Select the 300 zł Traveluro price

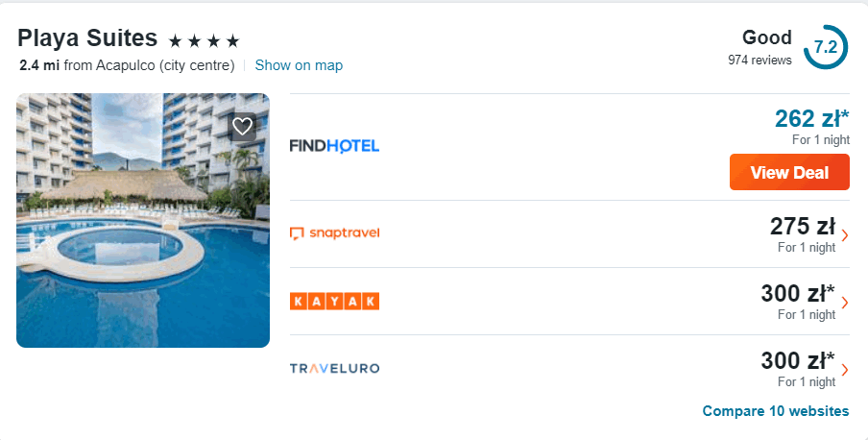[x=798, y=361]
